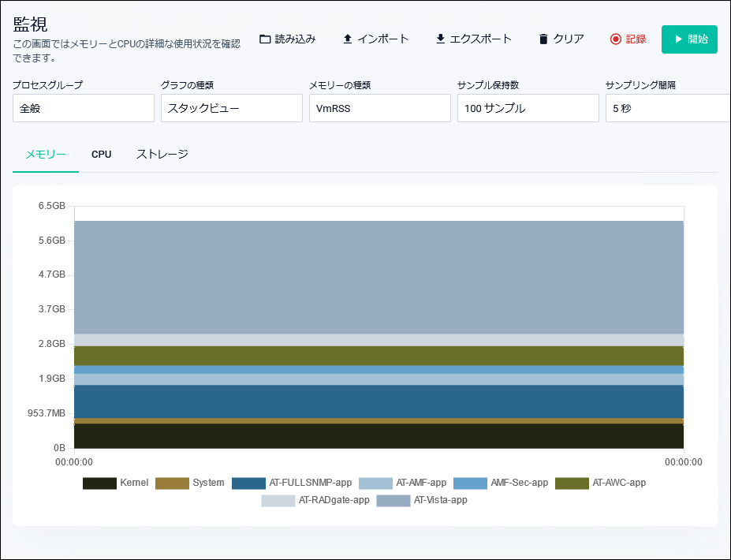The height and width of the screenshot is (560, 731).
Task: Click the AT-RADgate-app legend label
Action: 334,500
